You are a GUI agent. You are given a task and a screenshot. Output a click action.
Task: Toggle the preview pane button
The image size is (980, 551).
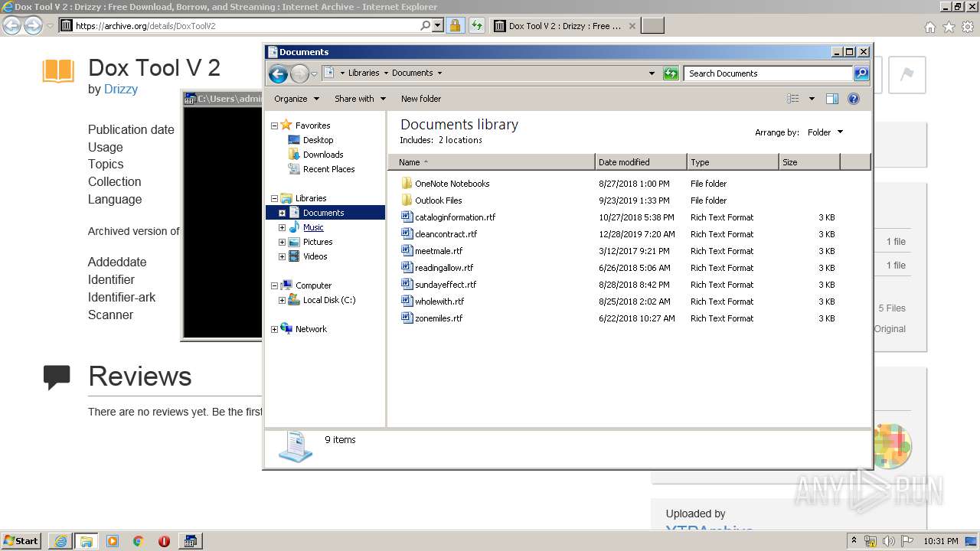tap(832, 99)
